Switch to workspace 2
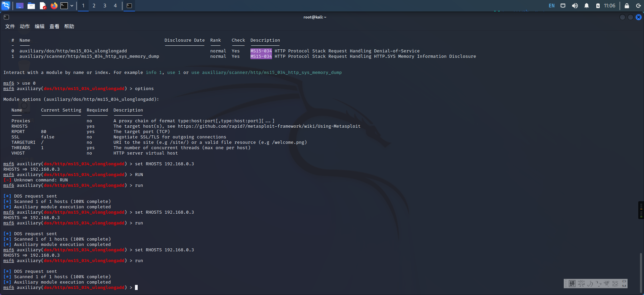This screenshot has width=644, height=295. 94,6
